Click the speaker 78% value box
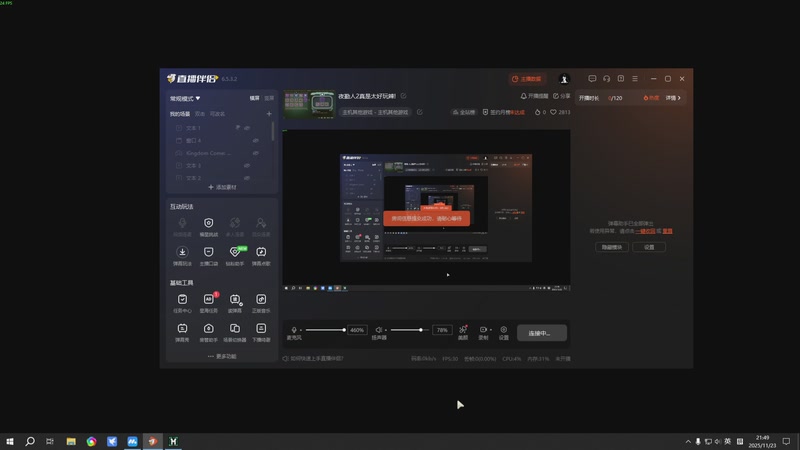 point(442,330)
